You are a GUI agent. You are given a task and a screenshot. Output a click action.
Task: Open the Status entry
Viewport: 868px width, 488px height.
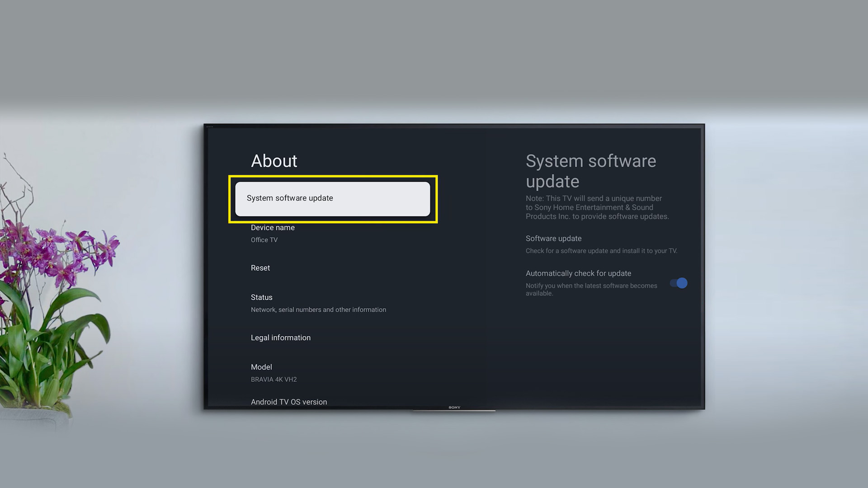point(262,297)
